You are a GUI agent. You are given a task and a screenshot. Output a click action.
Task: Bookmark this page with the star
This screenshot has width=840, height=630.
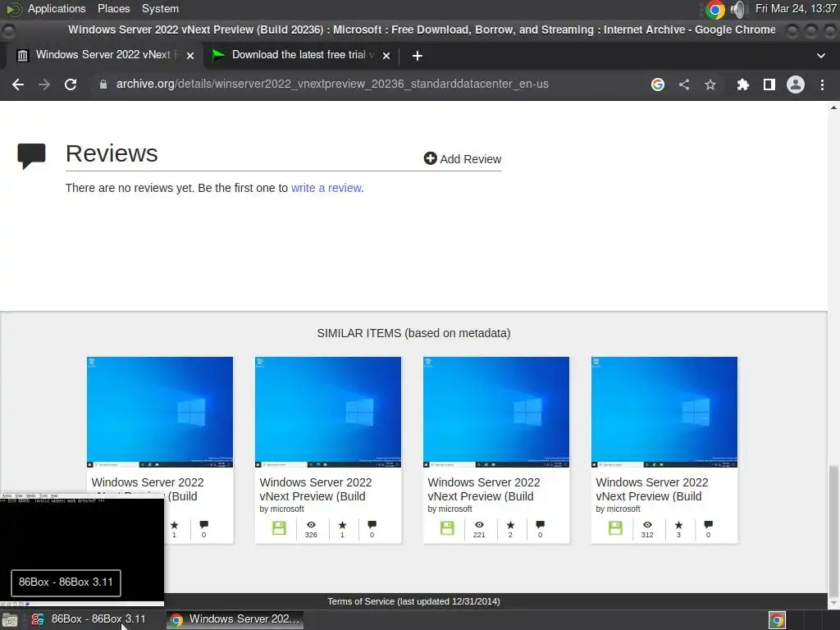[x=710, y=84]
